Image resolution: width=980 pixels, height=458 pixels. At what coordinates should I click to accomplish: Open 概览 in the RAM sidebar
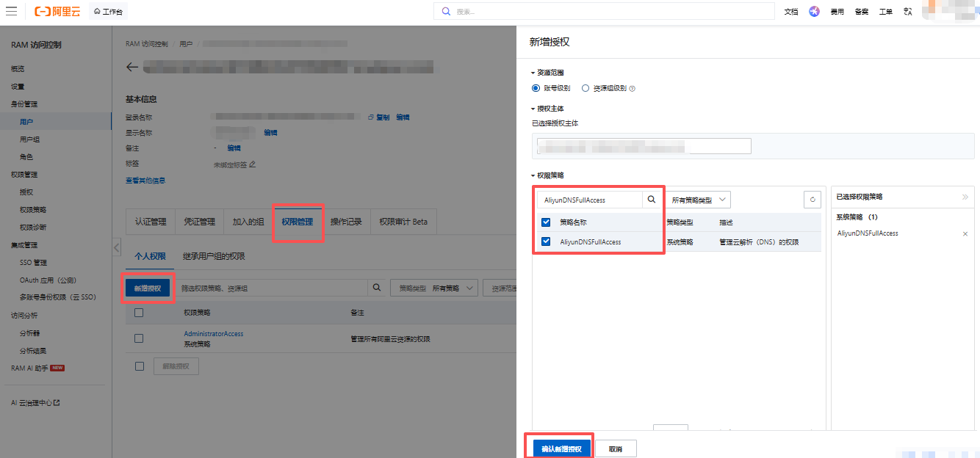(18, 68)
